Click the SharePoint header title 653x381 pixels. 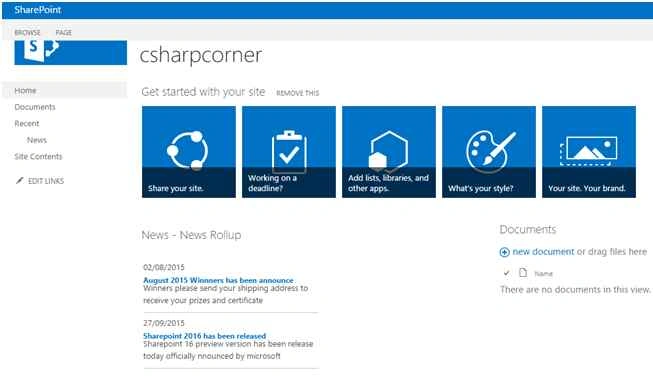pyautogui.click(x=38, y=10)
